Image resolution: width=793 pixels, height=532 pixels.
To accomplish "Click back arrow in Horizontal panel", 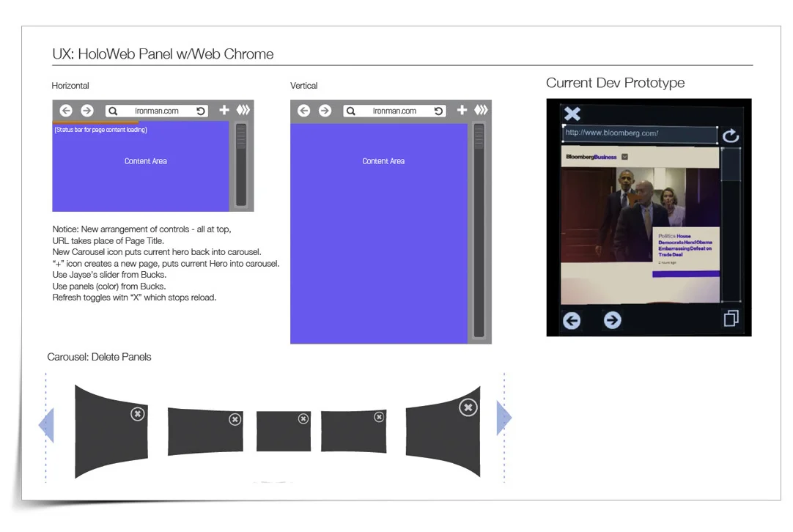I will [66, 110].
